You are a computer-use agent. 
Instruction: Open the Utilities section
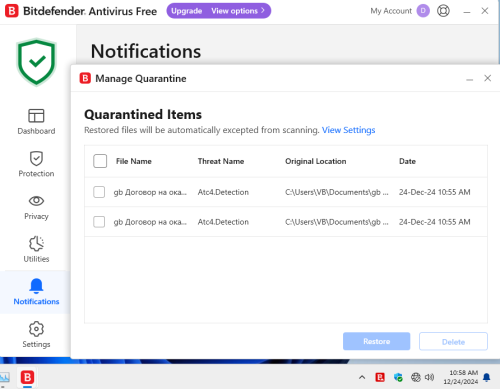pyautogui.click(x=36, y=249)
